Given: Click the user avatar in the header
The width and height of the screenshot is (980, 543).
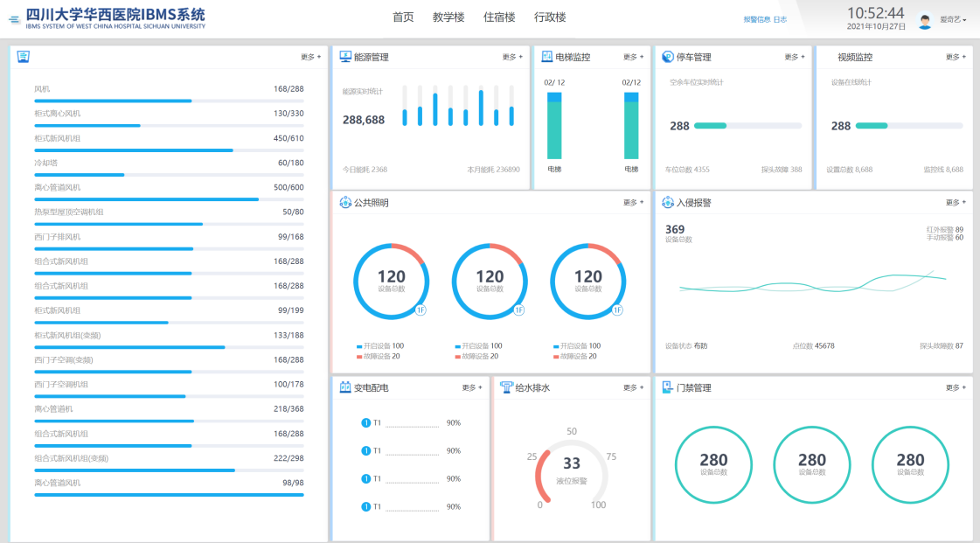Looking at the screenshot, I should click(x=925, y=20).
